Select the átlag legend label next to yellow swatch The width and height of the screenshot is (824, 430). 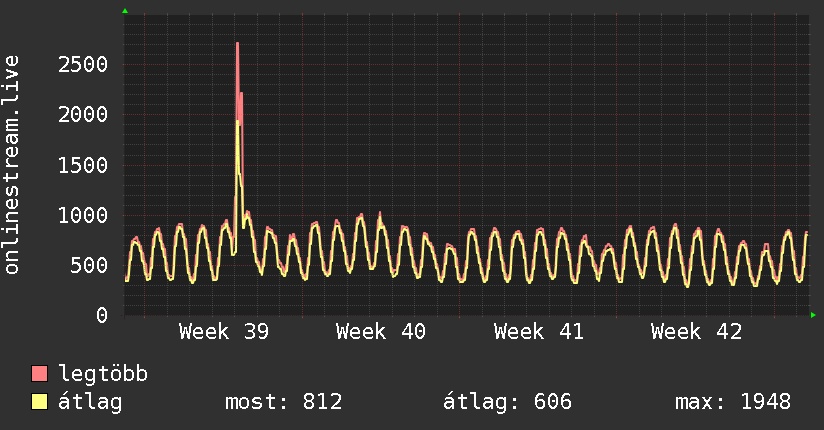coord(90,402)
